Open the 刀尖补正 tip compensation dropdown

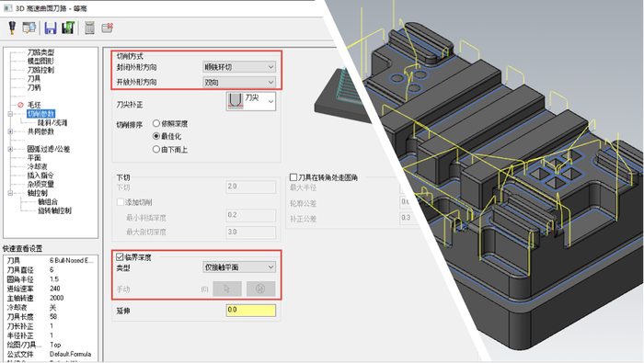251,101
